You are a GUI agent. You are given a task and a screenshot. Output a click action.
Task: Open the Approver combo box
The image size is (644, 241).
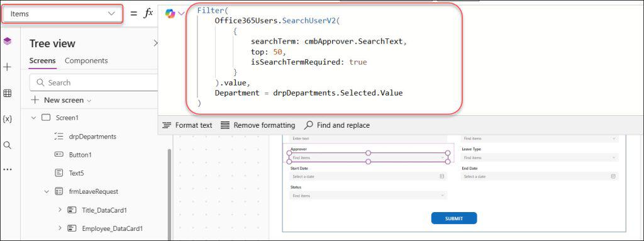[369, 157]
